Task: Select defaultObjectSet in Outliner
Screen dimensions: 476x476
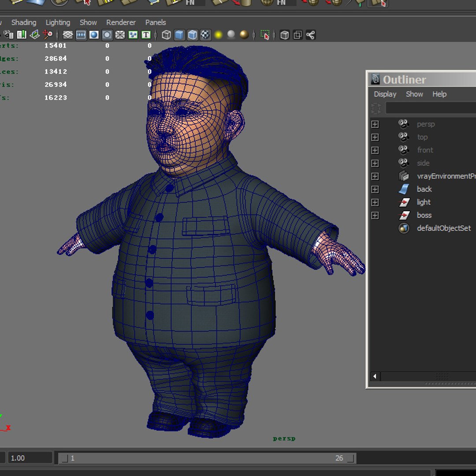Action: coord(444,228)
